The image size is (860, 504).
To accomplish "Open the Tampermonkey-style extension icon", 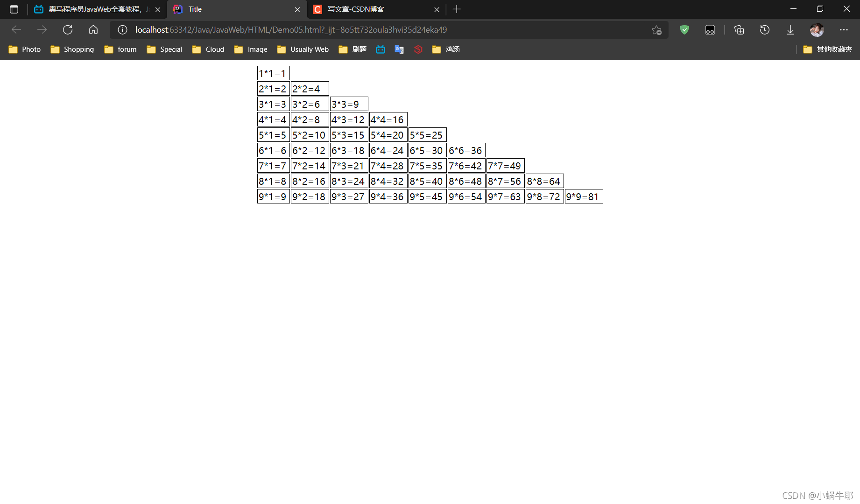I will click(710, 30).
